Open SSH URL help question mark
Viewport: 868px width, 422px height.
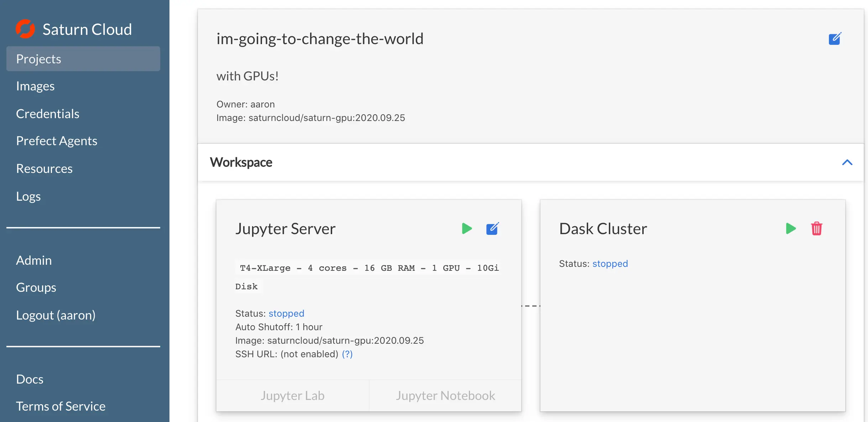pyautogui.click(x=347, y=354)
